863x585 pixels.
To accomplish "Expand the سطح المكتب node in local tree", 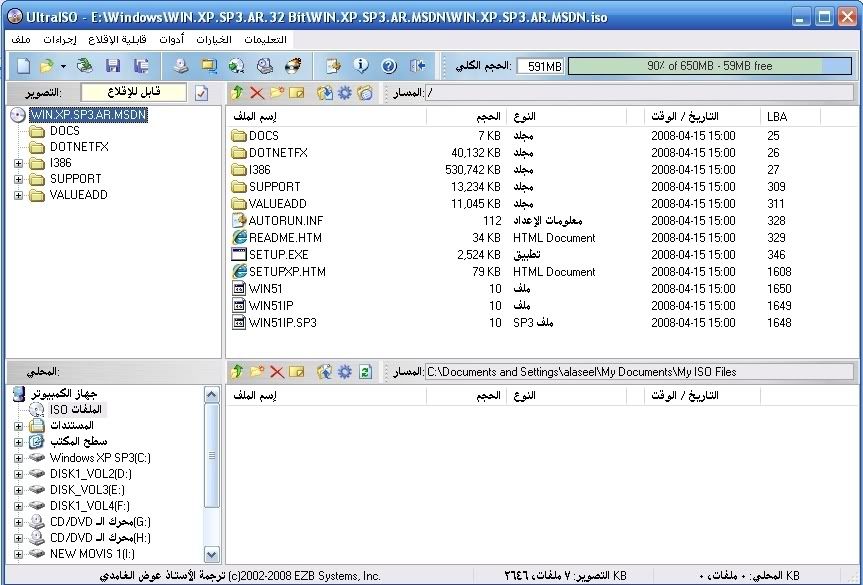I will click(18, 441).
